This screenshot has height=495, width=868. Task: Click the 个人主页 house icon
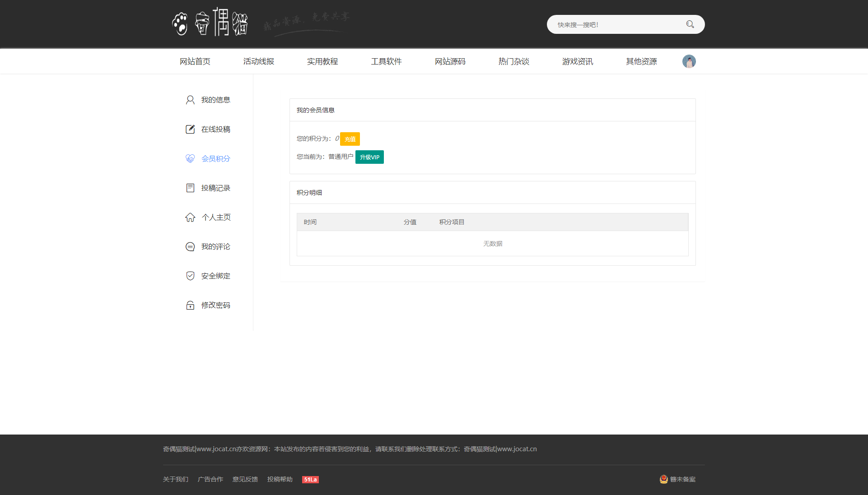pos(190,217)
